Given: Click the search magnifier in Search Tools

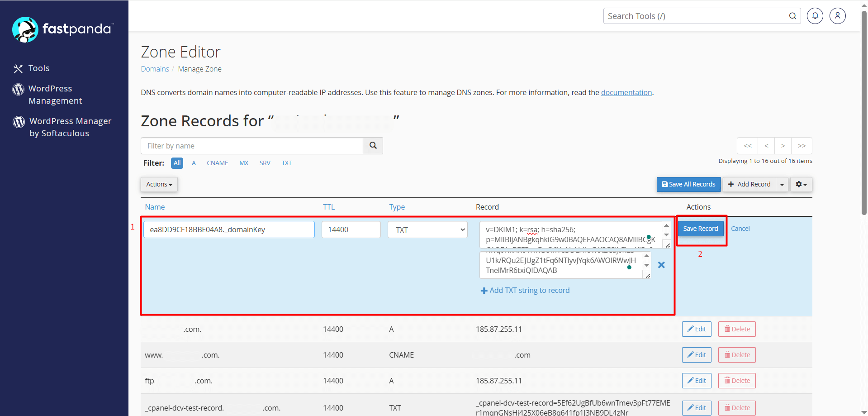Looking at the screenshot, I should point(792,16).
